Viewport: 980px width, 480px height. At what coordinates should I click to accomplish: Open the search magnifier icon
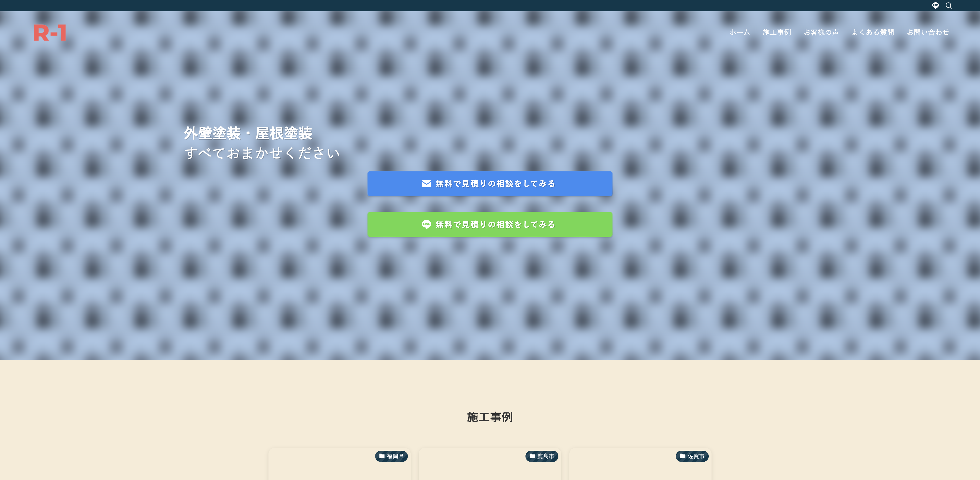coord(949,5)
